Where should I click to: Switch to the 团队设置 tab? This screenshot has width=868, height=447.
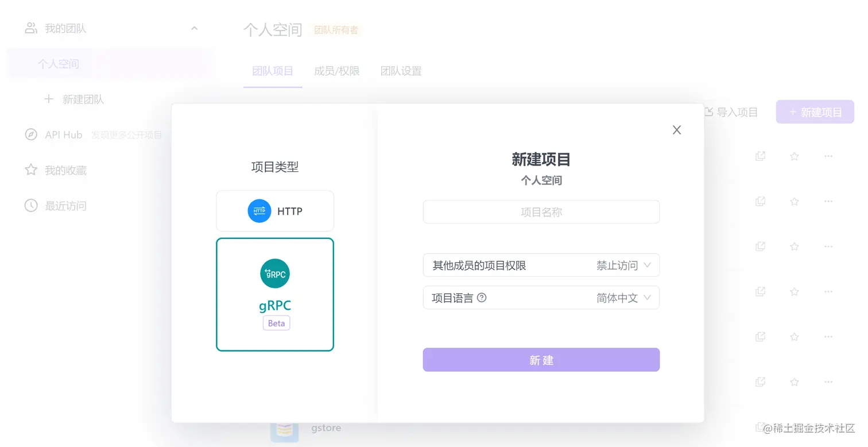(x=401, y=71)
